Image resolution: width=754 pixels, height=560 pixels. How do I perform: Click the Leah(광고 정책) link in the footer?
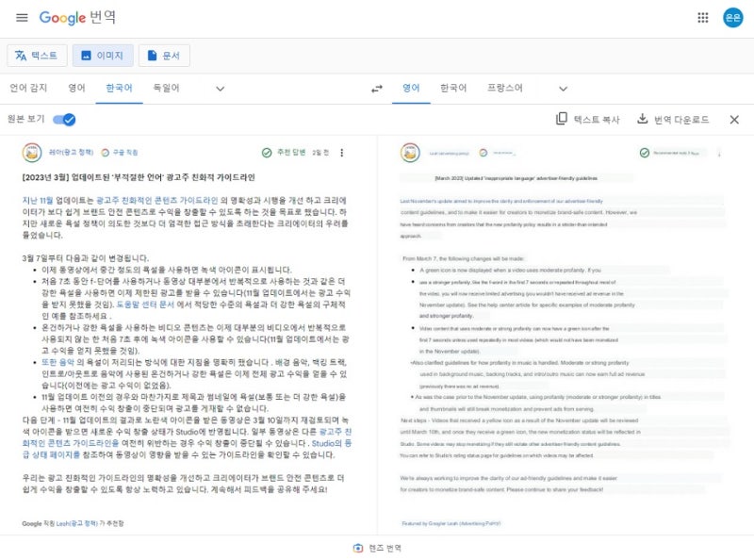pyautogui.click(x=77, y=523)
